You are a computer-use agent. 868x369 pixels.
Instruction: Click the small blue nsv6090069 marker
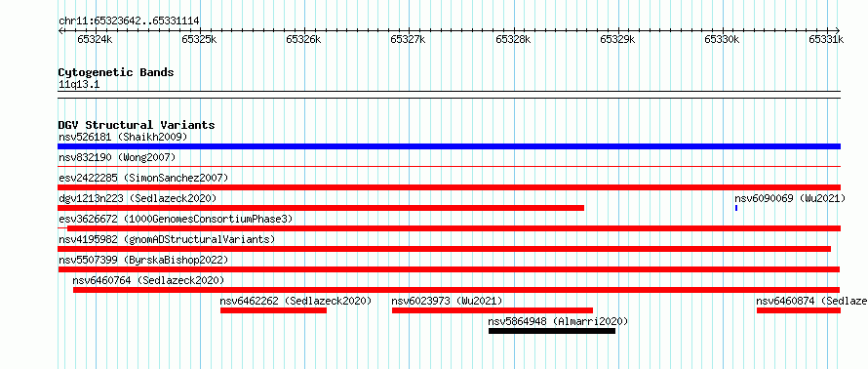click(x=736, y=208)
